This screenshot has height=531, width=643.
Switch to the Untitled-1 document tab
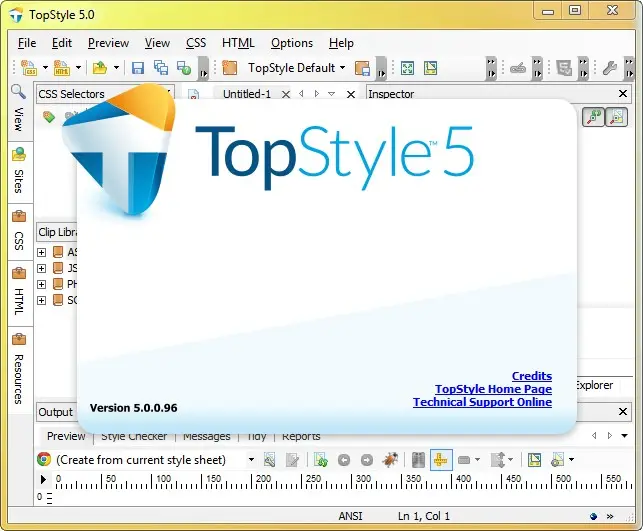(x=247, y=94)
